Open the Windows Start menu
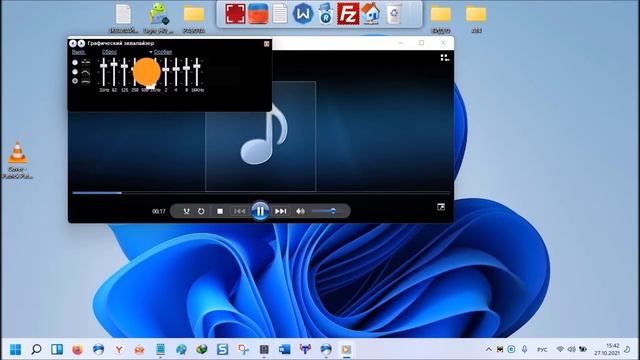Image resolution: width=640 pixels, height=360 pixels. click(16, 349)
